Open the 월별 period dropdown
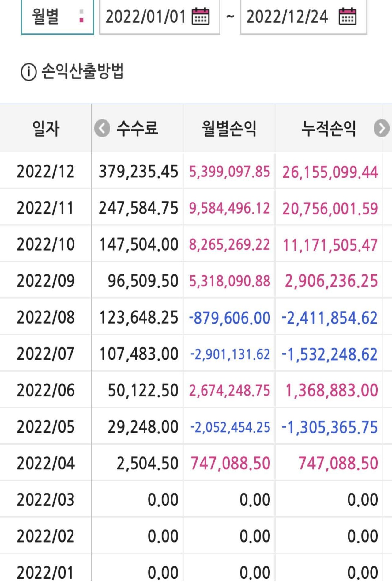This screenshot has width=392, height=583. click(x=57, y=17)
